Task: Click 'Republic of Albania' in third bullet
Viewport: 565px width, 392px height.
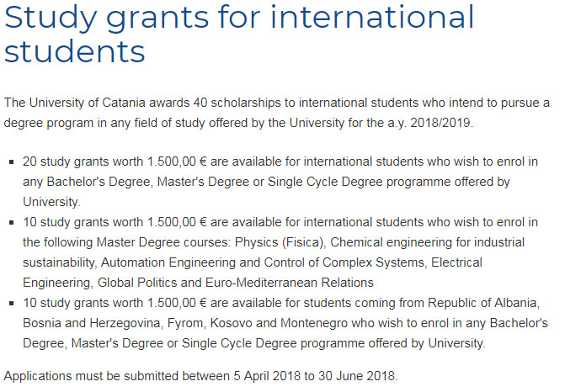Action: coord(483,303)
